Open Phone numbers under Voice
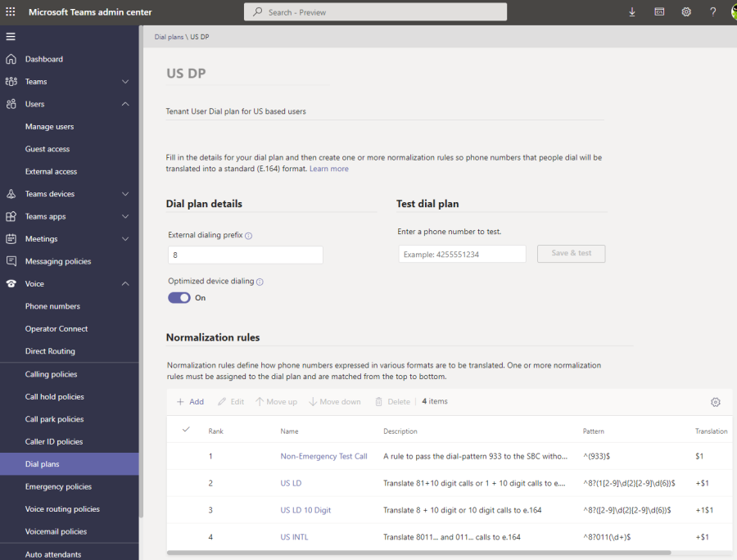 click(52, 306)
